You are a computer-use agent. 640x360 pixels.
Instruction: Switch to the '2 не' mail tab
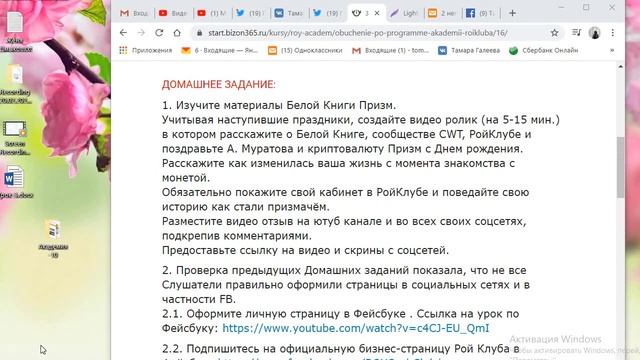pos(442,13)
